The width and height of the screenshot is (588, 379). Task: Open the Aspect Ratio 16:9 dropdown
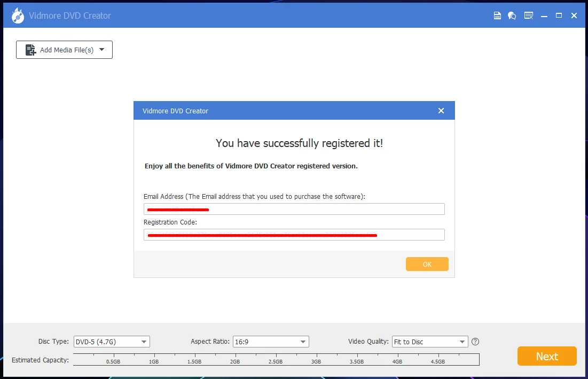click(x=271, y=342)
